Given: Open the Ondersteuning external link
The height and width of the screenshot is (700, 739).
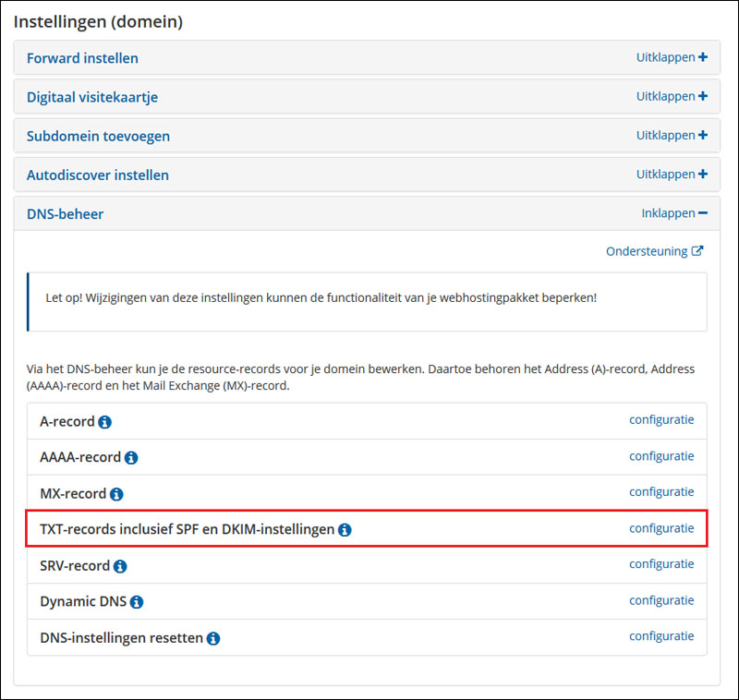Looking at the screenshot, I should pos(654,251).
